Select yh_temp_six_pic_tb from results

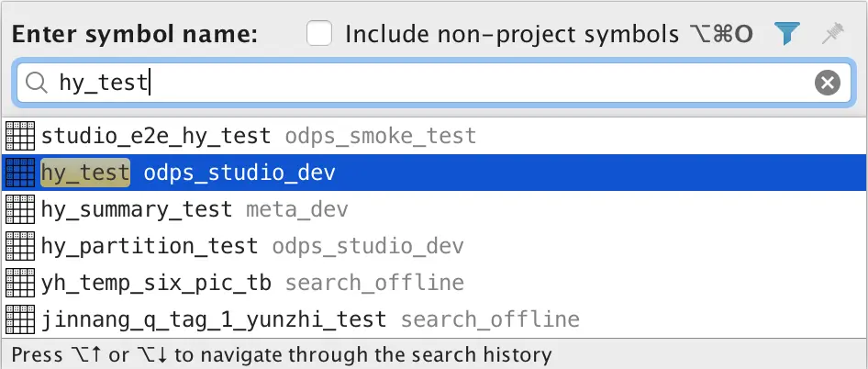click(156, 283)
